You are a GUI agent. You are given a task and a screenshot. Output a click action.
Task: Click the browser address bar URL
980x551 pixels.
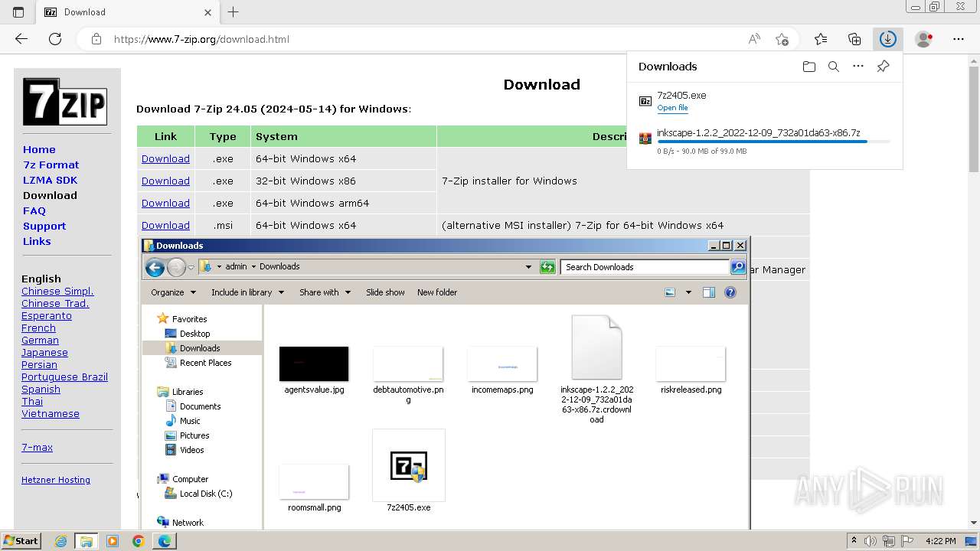coord(201,39)
